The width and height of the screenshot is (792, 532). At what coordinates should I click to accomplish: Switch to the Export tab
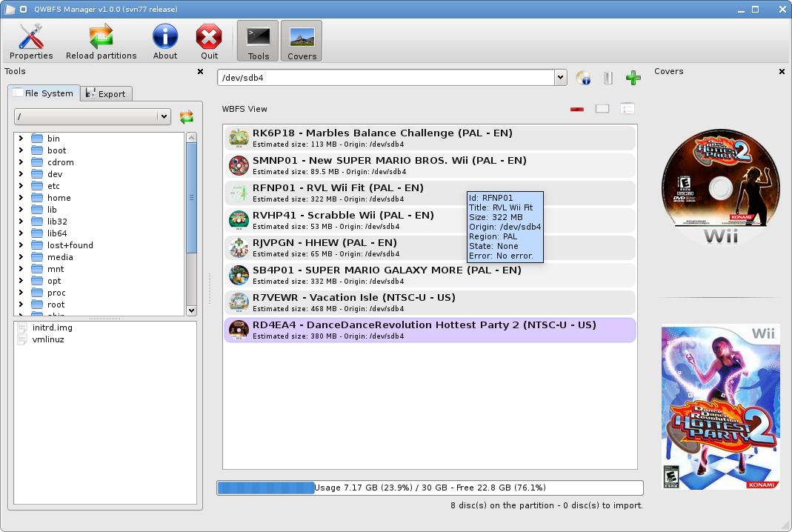click(x=106, y=94)
